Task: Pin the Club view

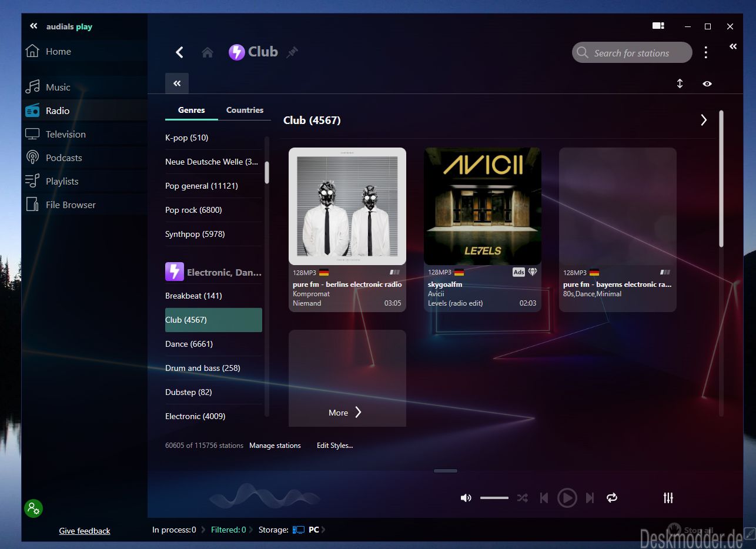Action: (292, 52)
